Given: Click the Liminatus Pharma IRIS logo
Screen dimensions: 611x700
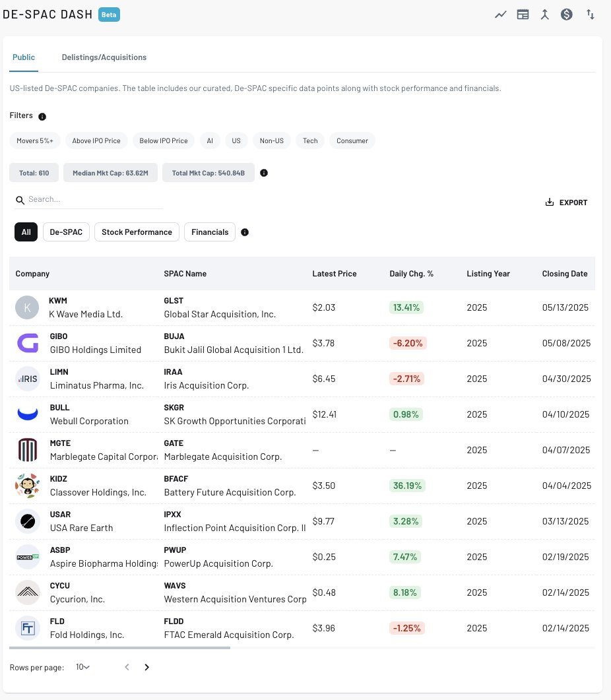Looking at the screenshot, I should (27, 379).
